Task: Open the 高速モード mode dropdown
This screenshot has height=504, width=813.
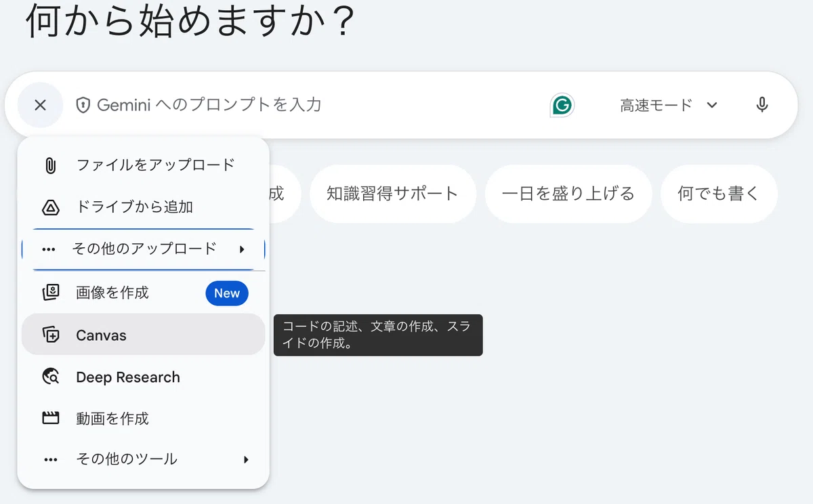Action: [x=669, y=105]
